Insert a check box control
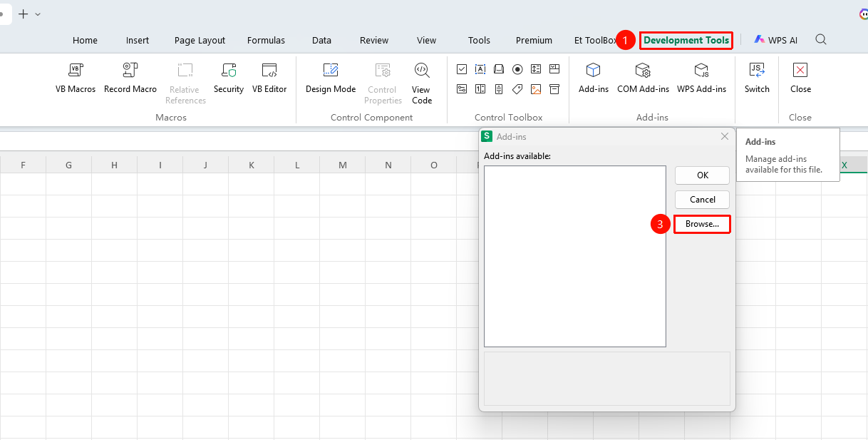Image resolution: width=868 pixels, height=440 pixels. click(462, 69)
